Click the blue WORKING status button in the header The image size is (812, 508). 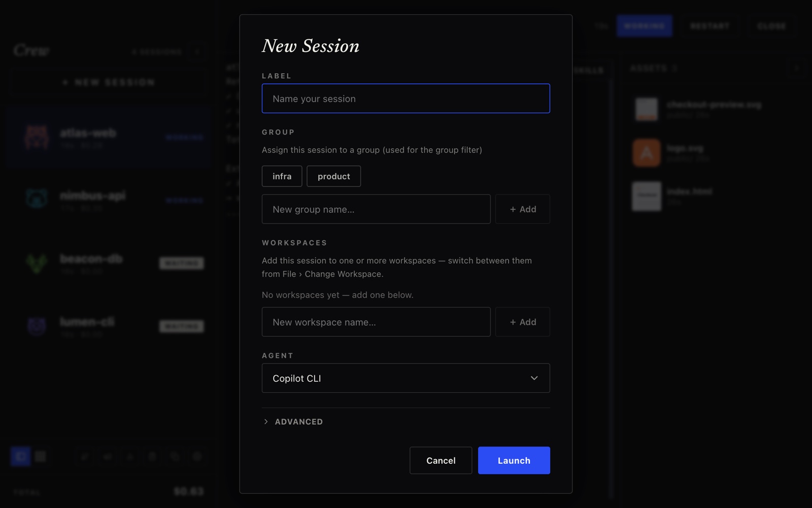pyautogui.click(x=644, y=26)
